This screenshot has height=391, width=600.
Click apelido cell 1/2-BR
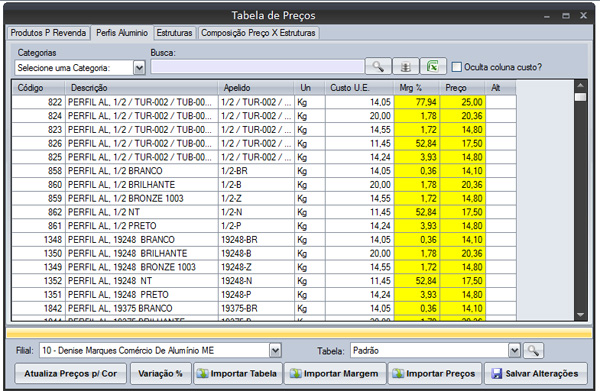click(256, 171)
